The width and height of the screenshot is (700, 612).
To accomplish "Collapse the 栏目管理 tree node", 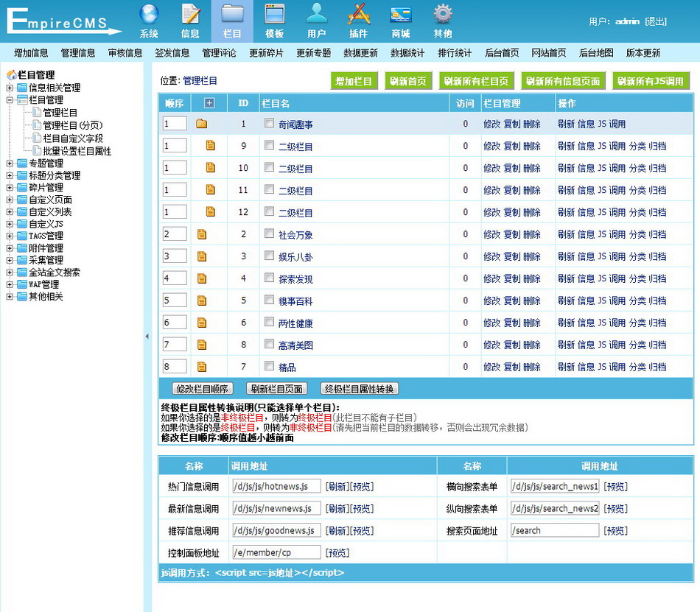I will click(10, 100).
